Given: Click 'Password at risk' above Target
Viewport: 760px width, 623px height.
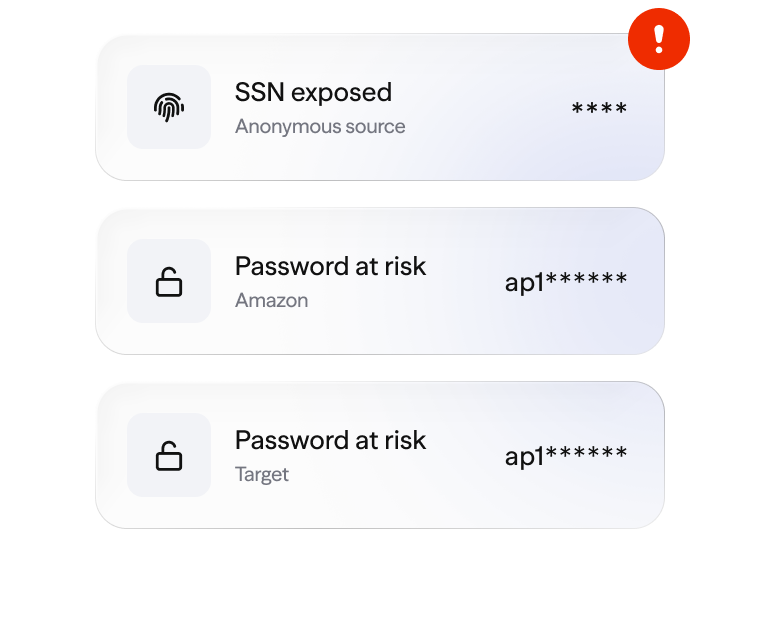Looking at the screenshot, I should [330, 441].
